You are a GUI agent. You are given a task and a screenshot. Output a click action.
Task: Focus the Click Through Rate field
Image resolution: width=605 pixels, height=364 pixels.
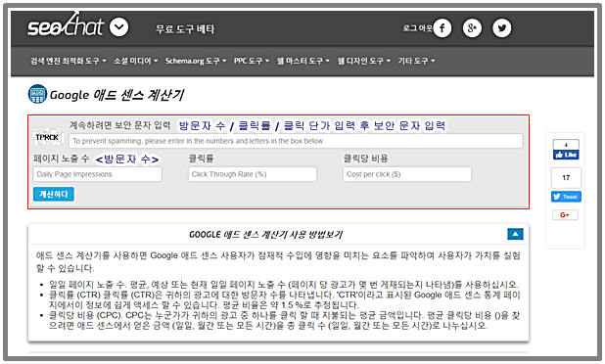253,174
